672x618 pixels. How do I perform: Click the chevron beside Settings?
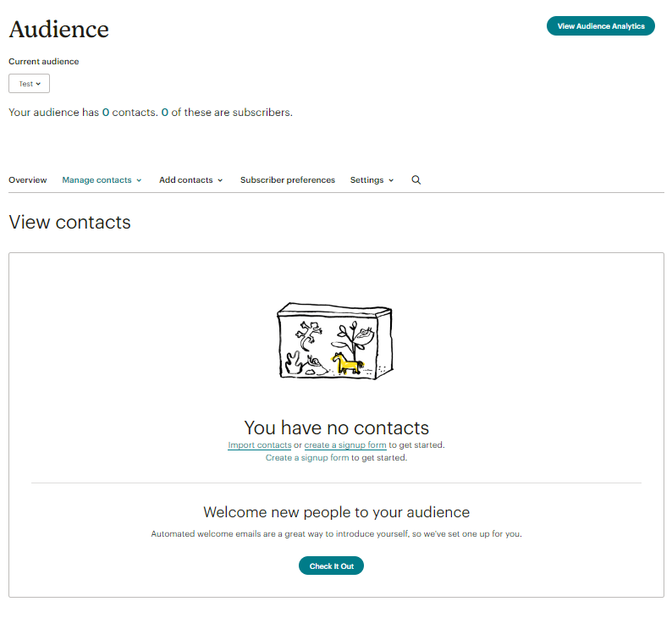[391, 180]
